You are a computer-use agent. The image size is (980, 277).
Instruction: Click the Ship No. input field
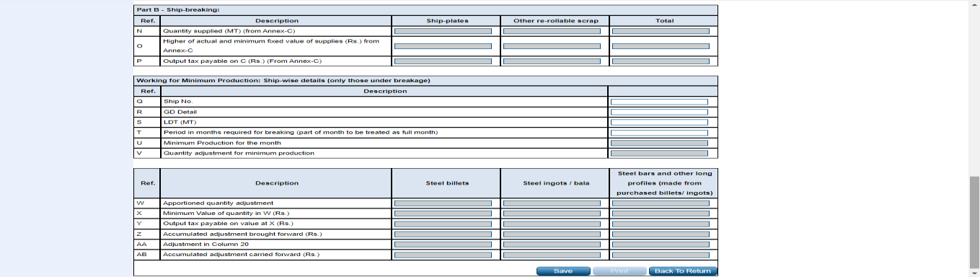click(659, 102)
